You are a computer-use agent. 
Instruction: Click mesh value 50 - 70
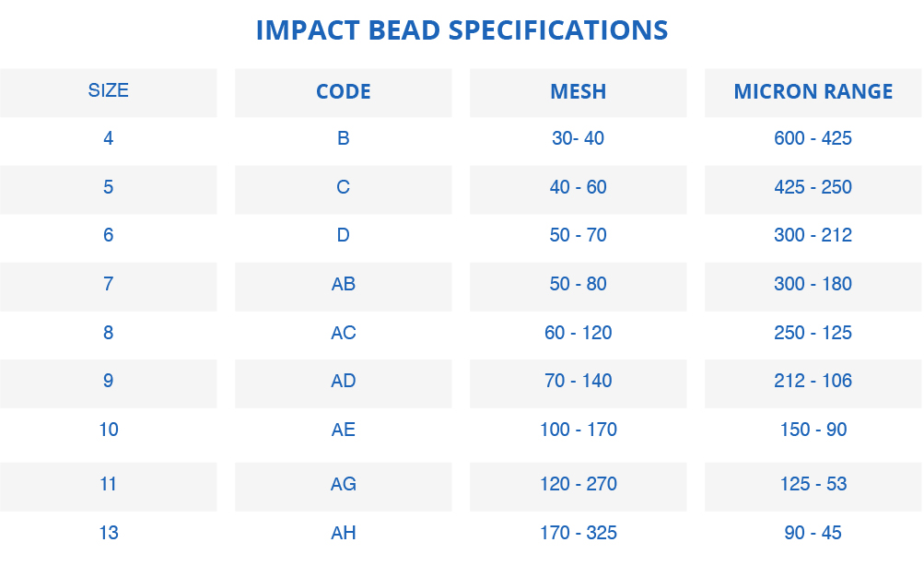pyautogui.click(x=579, y=235)
